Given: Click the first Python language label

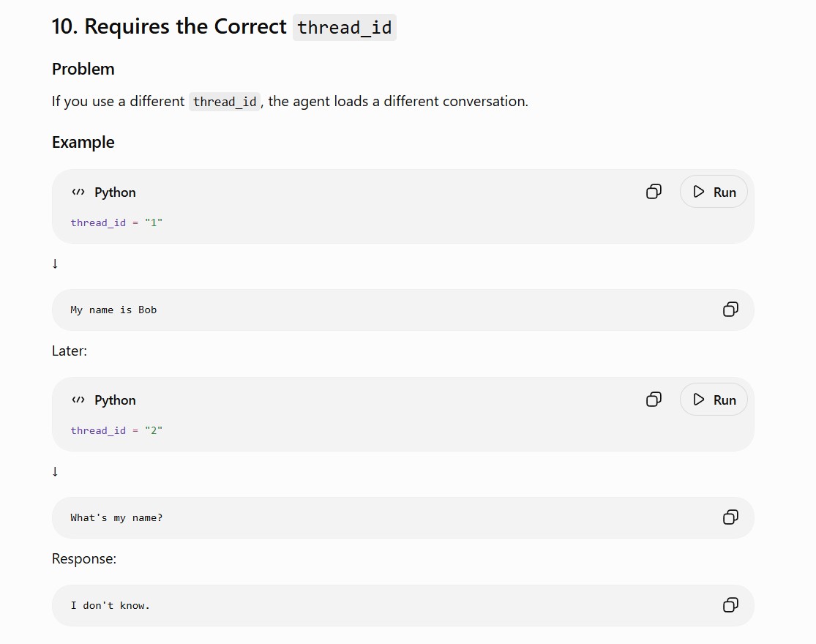Looking at the screenshot, I should click(115, 192).
